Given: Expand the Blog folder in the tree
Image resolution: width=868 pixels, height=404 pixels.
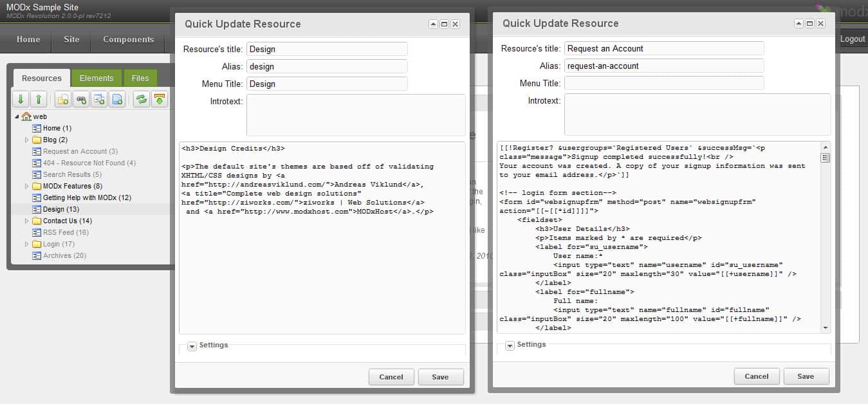Looking at the screenshot, I should 26,140.
